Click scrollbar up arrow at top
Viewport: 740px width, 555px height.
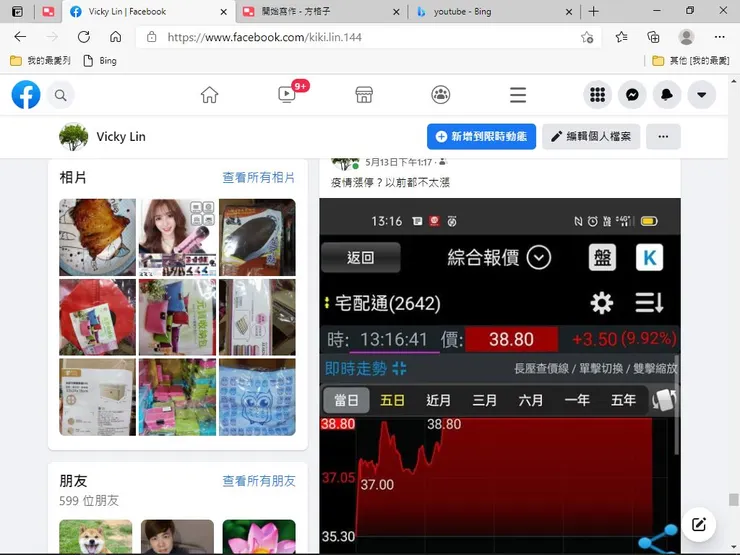click(733, 81)
